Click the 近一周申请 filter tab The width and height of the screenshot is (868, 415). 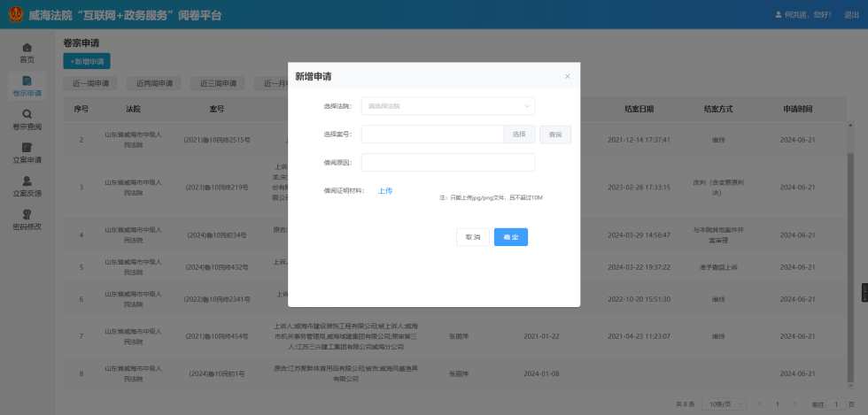point(90,84)
